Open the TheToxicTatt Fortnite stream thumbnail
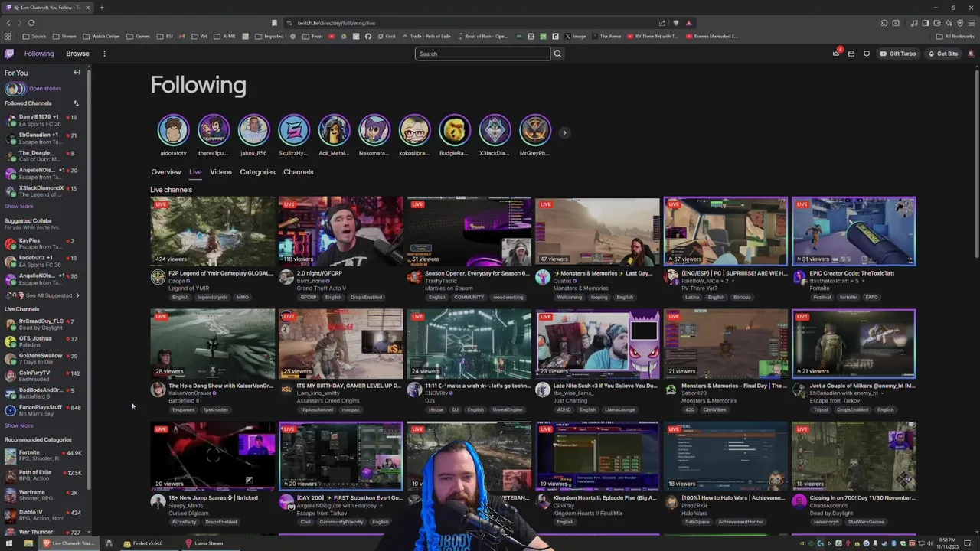 pyautogui.click(x=854, y=231)
